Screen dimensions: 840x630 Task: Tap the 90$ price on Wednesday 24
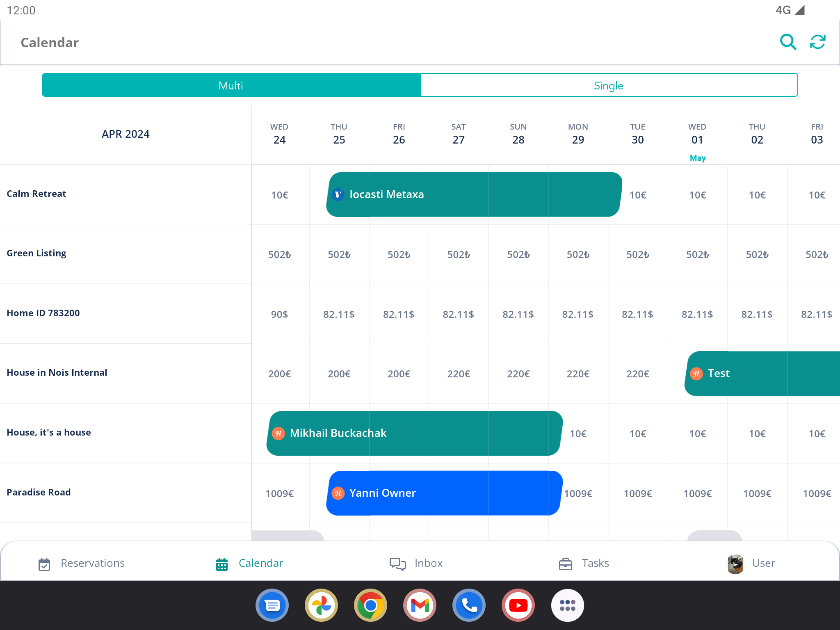coord(279,314)
